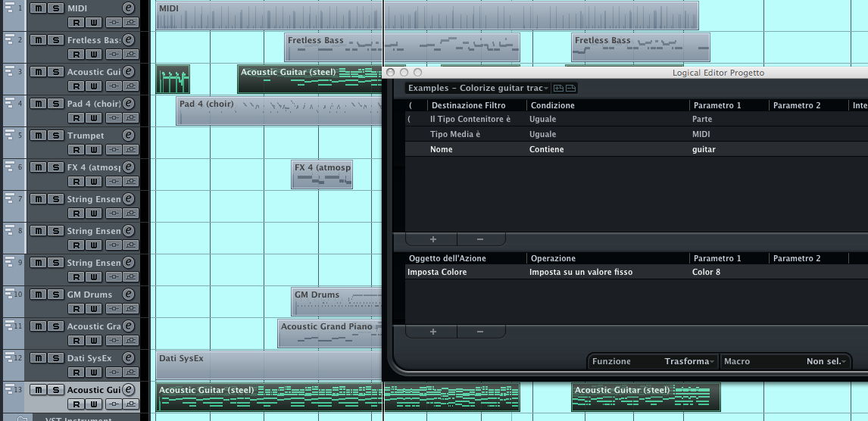Click the edit 'e' icon on MIDI track
This screenshot has height=421, width=868.
click(x=129, y=8)
